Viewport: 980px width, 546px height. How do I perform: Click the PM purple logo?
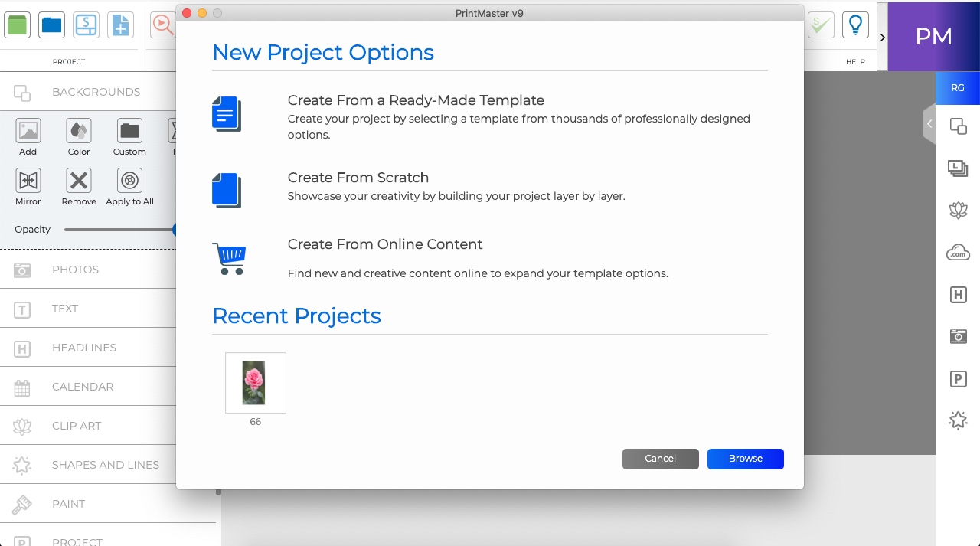pos(934,36)
